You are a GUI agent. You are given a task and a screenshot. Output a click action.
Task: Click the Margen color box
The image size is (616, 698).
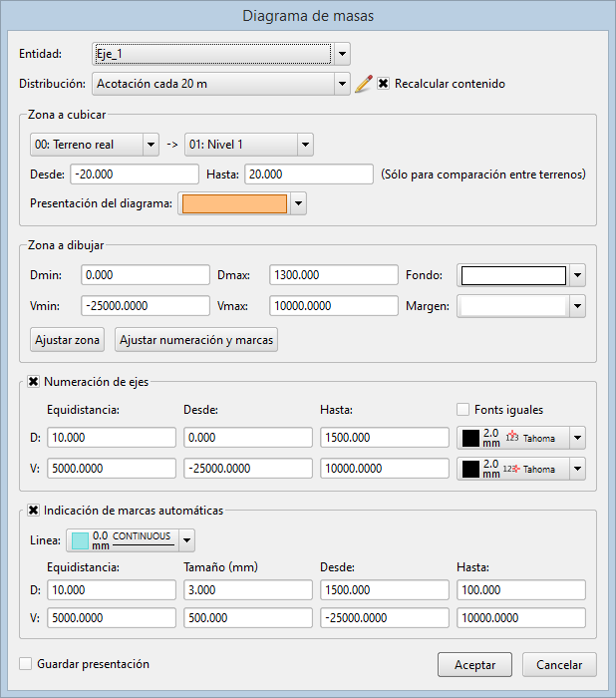pyautogui.click(x=513, y=306)
